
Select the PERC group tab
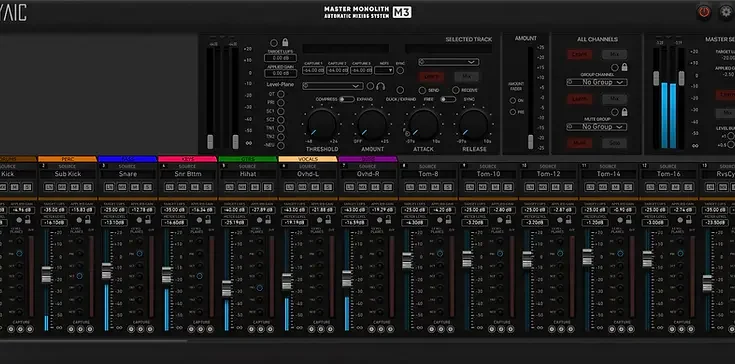[68, 159]
